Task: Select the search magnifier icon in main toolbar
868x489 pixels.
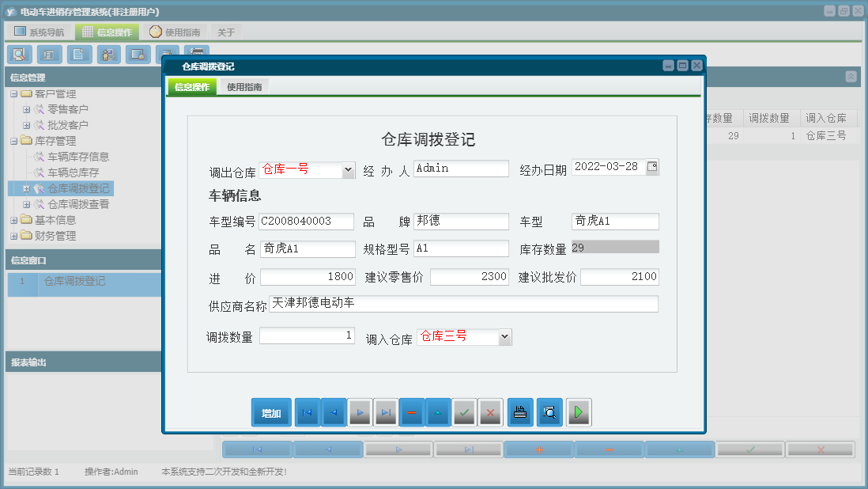Action: (19, 54)
